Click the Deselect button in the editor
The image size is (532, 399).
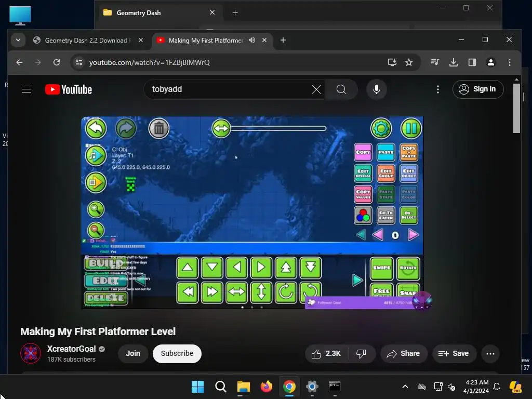point(408,216)
